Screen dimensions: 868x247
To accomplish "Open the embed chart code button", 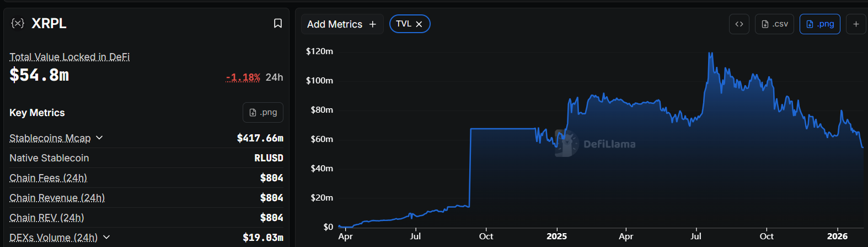I will coord(739,24).
